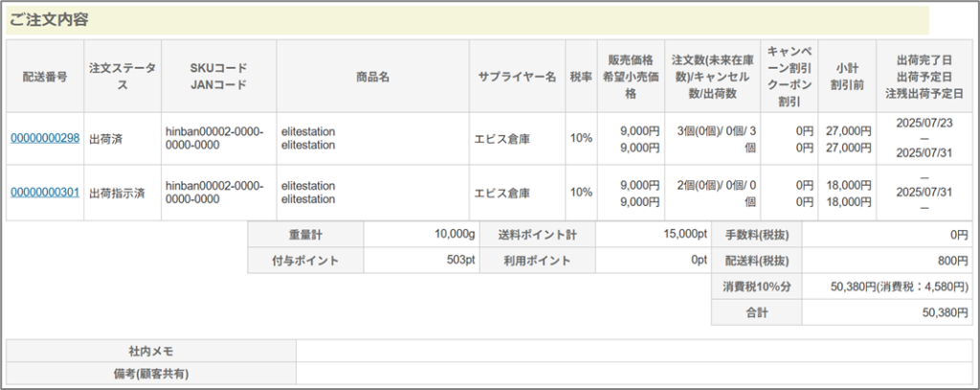Click the 税率 column header
This screenshot has width=980, height=390.
581,77
